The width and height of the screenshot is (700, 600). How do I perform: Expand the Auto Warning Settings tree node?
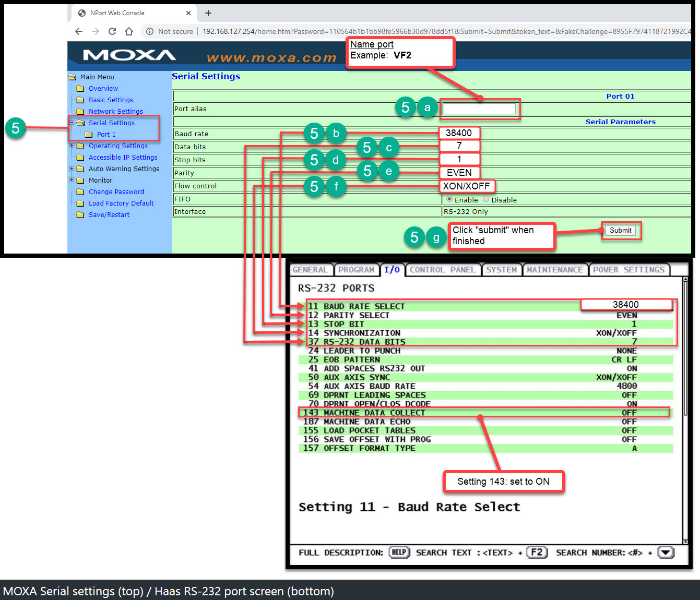point(72,169)
